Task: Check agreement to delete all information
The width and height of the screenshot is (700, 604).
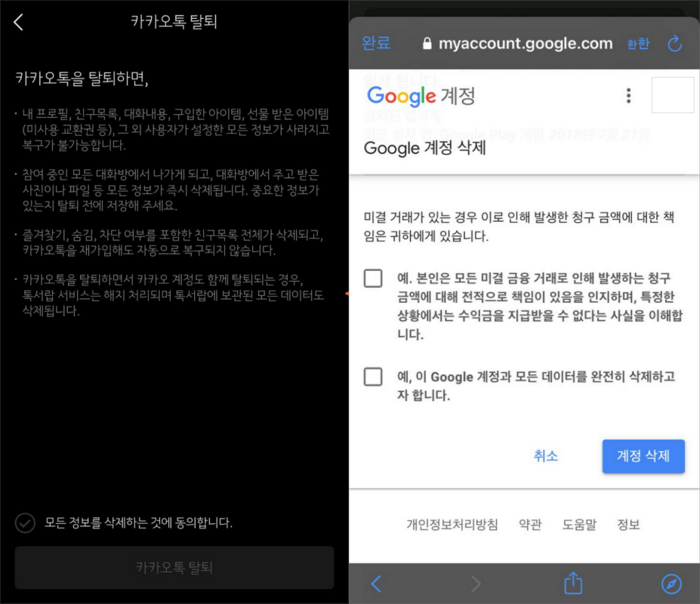Action: (25, 522)
